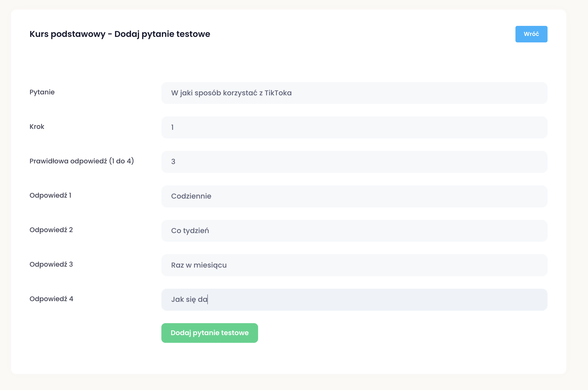Focus the Odpowiedź 2 field with Co tydzień
The height and width of the screenshot is (390, 588).
(354, 230)
